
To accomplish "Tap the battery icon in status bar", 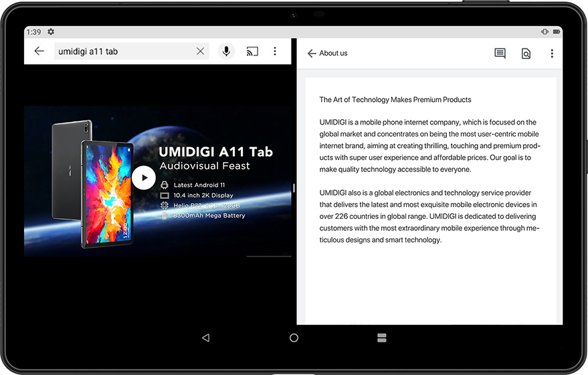I will (x=557, y=32).
